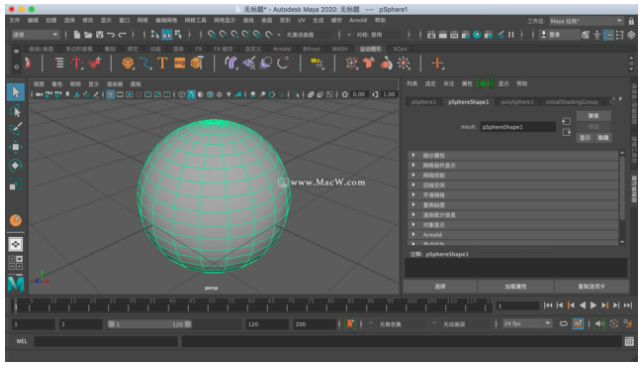Click the middle Load Attributes button
The width and height of the screenshot is (644, 369).
tap(516, 286)
